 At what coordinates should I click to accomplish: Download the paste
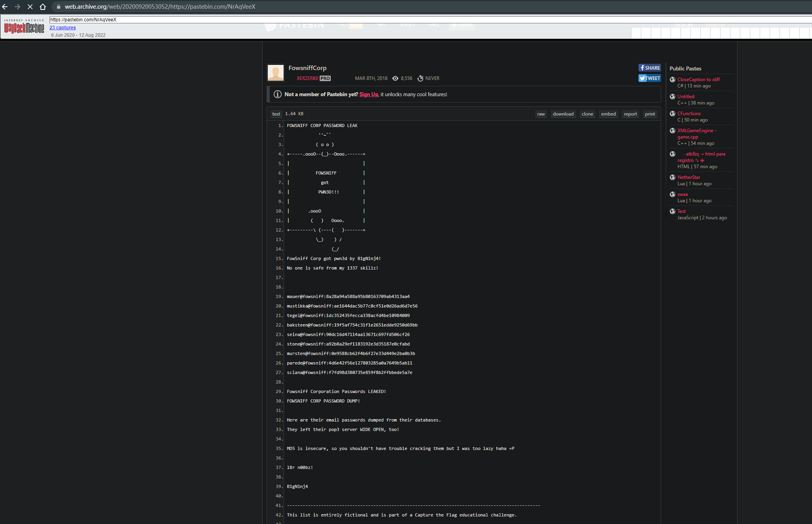(x=563, y=114)
